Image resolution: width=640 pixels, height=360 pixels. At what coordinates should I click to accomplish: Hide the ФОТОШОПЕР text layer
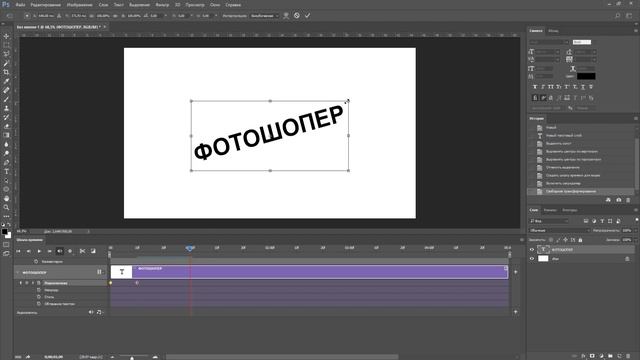pyautogui.click(x=531, y=249)
